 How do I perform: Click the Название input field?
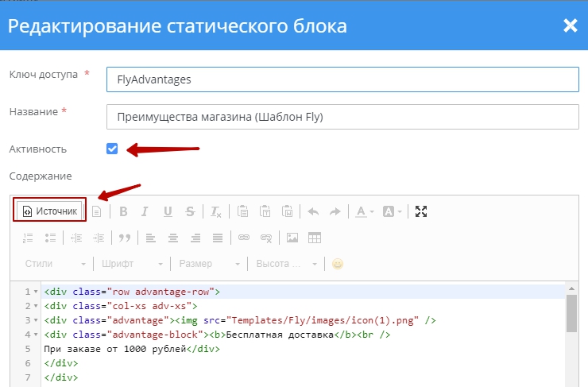coord(342,117)
